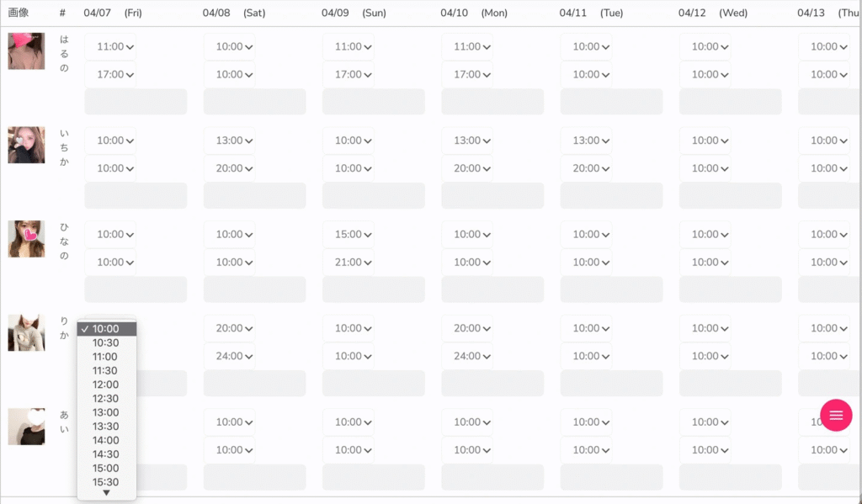Click あい's profile photo thumbnail
Screen dimensions: 862x504
coord(26,427)
